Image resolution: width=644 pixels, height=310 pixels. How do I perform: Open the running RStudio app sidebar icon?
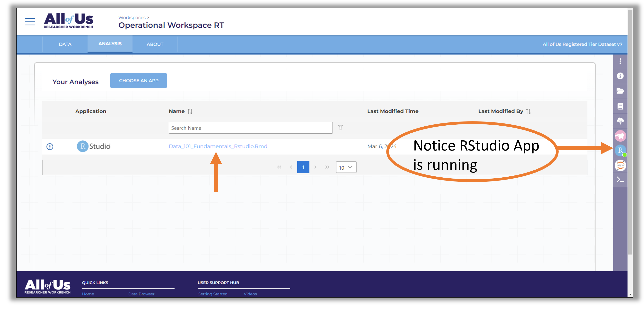pyautogui.click(x=620, y=151)
